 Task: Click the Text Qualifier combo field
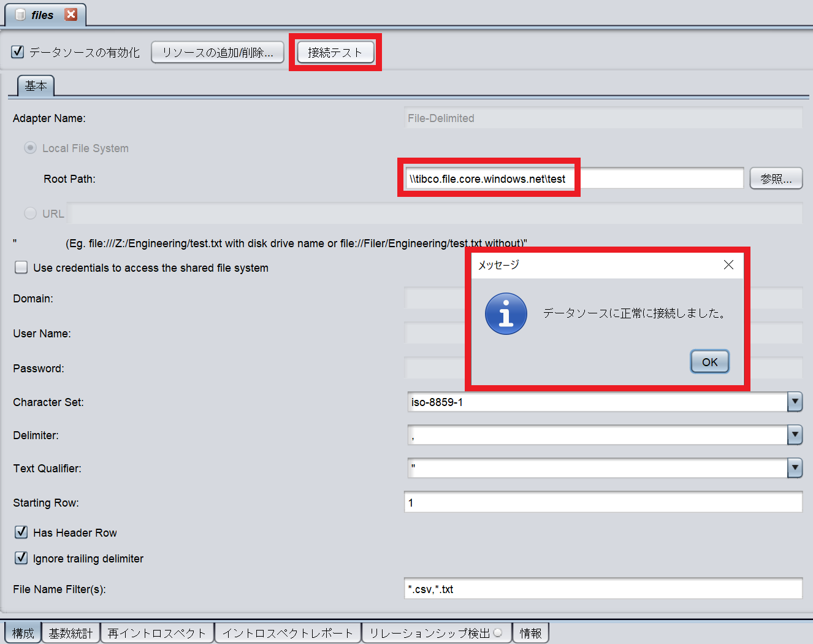coord(597,468)
